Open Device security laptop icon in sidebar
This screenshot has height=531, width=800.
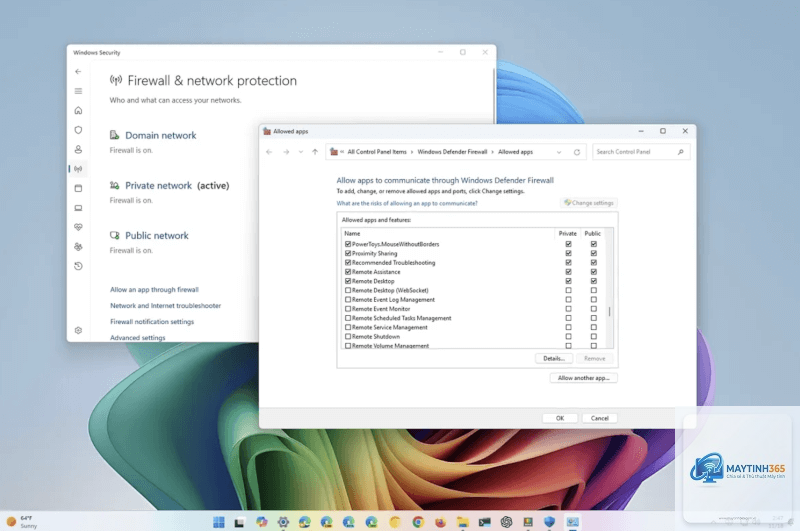click(x=78, y=208)
